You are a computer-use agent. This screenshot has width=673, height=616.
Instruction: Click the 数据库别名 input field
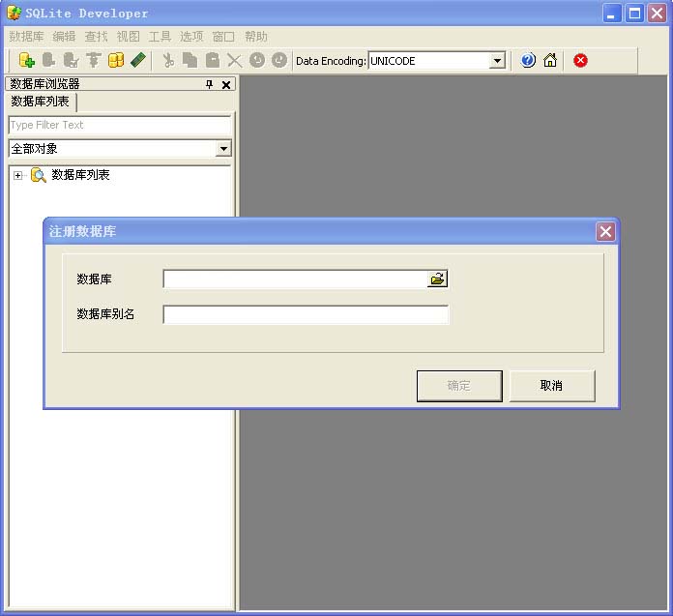[306, 314]
